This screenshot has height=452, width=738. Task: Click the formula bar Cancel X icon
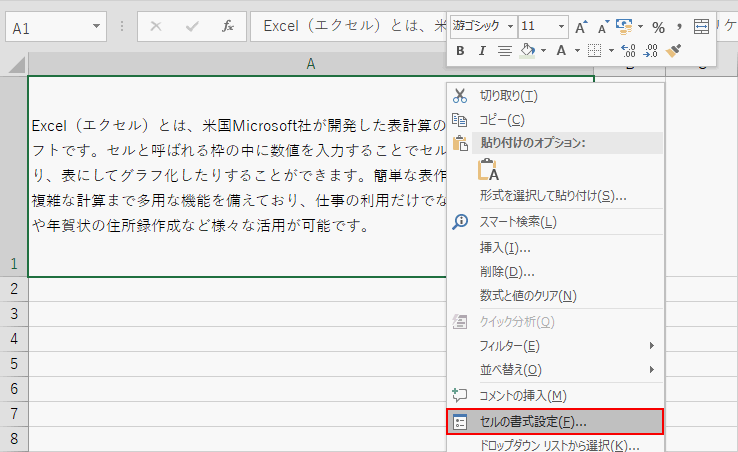pyautogui.click(x=156, y=26)
